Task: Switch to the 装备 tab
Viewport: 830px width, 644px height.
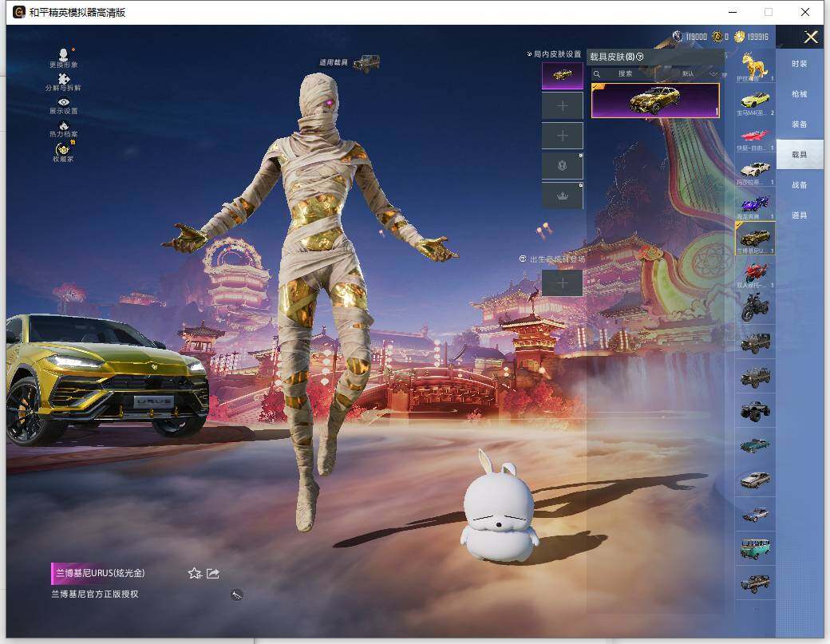Action: coord(800,124)
